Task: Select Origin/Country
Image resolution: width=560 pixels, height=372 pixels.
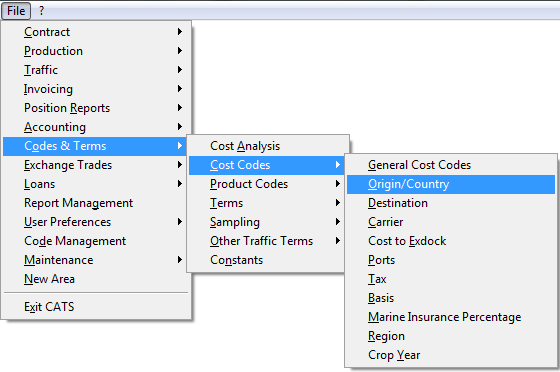Action: coord(451,184)
